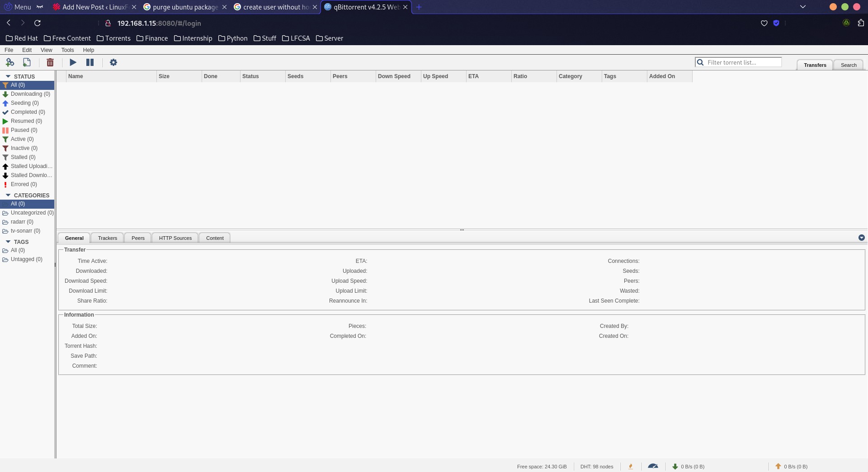The width and height of the screenshot is (868, 472).
Task: Click the Search button
Action: [x=848, y=65]
